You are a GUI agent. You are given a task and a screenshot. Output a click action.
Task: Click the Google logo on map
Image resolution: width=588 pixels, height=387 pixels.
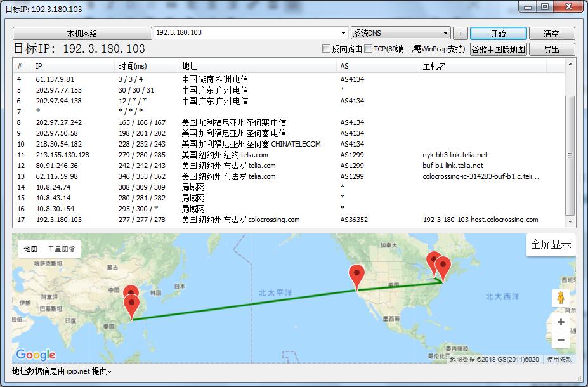point(36,355)
